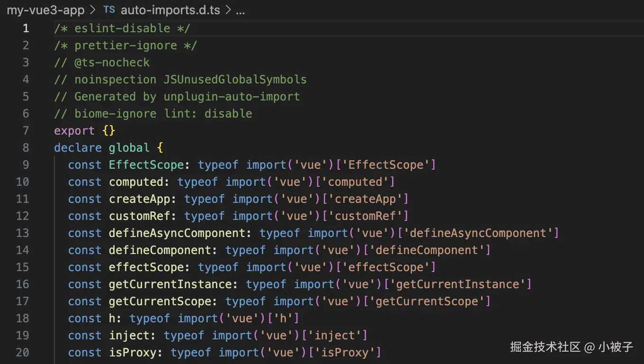Click the chevron after my-vue3-app breadcrumb
The width and height of the screenshot is (644, 364).
coord(93,10)
